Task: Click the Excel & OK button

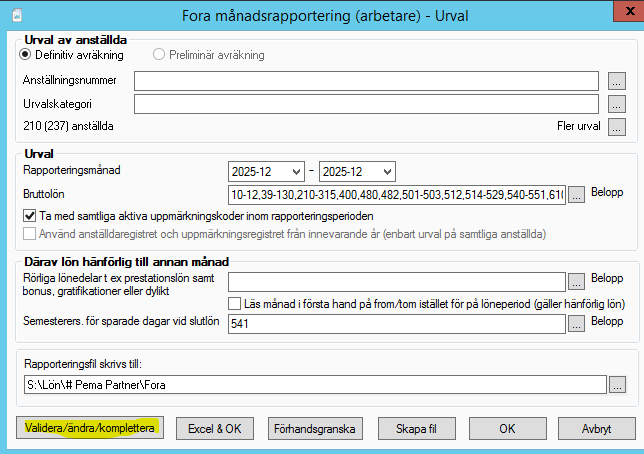Action: click(215, 428)
